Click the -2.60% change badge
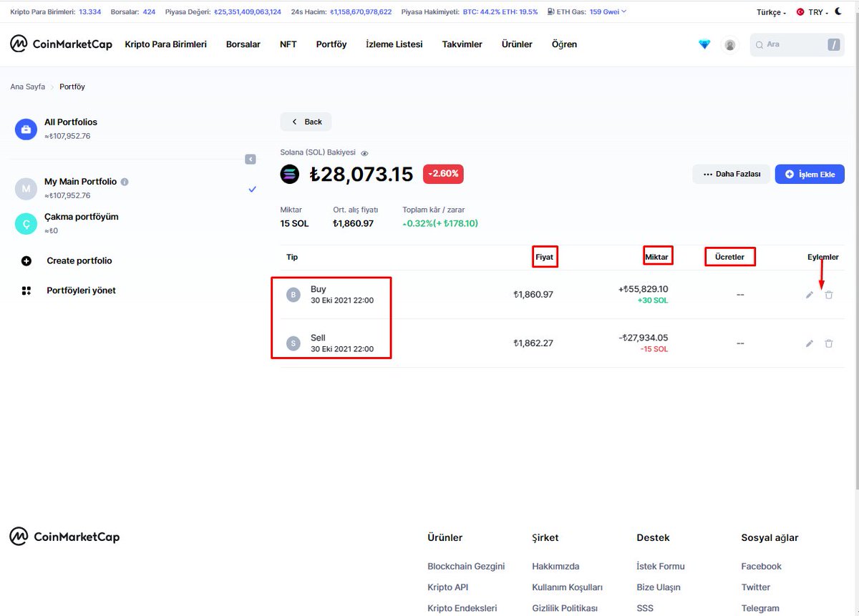 (443, 174)
